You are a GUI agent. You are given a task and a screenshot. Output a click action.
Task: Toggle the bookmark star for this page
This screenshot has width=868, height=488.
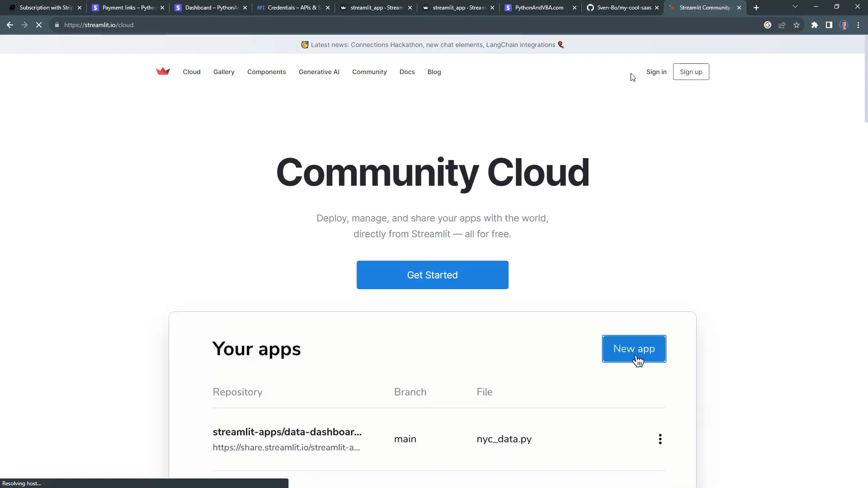pos(797,25)
